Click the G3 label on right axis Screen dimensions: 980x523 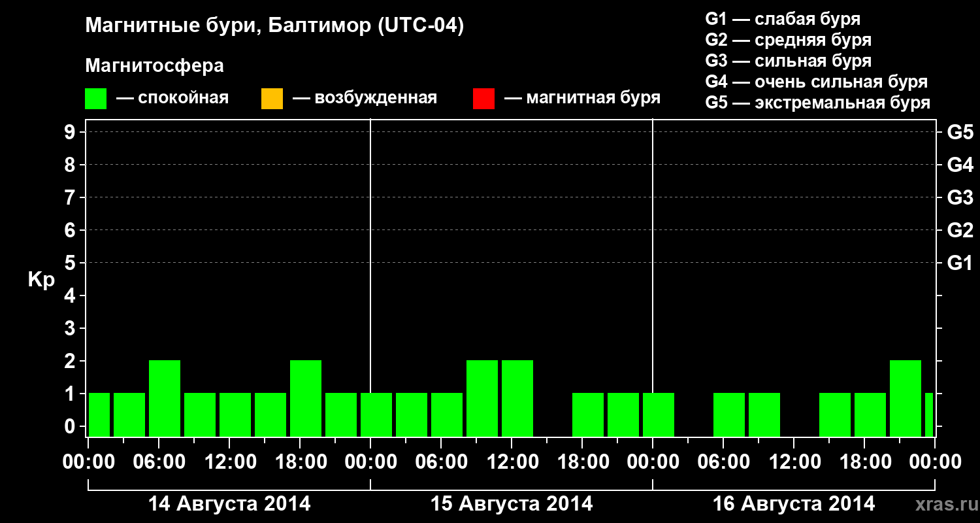(960, 197)
